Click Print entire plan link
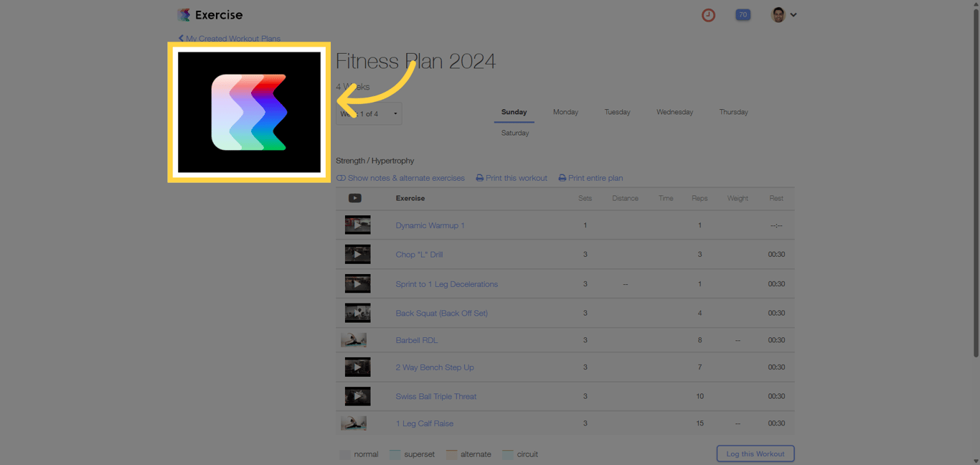This screenshot has width=980, height=465. [590, 178]
